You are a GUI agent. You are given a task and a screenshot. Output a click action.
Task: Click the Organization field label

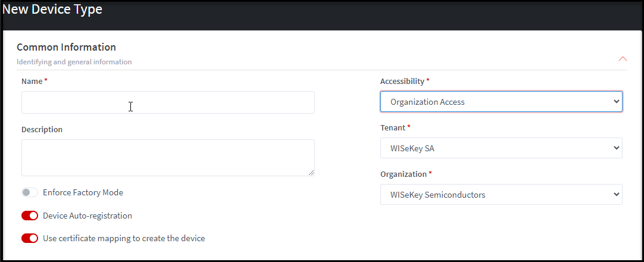click(x=404, y=174)
